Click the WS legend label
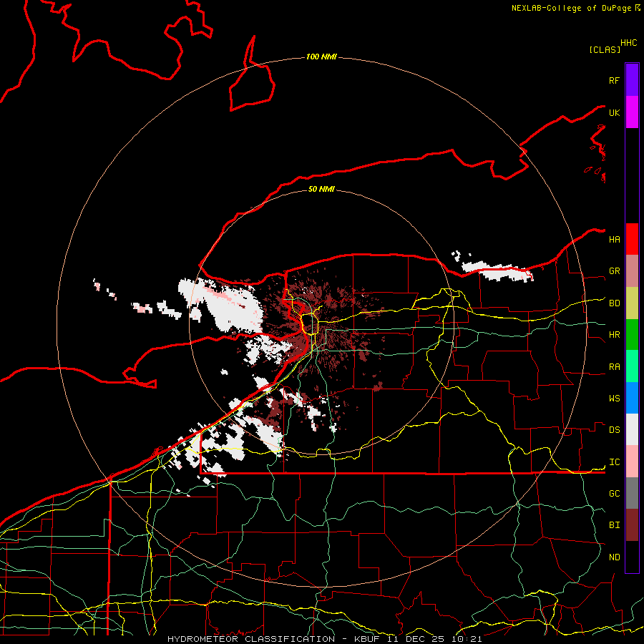Viewport: 644px width, 644px height. coord(615,398)
